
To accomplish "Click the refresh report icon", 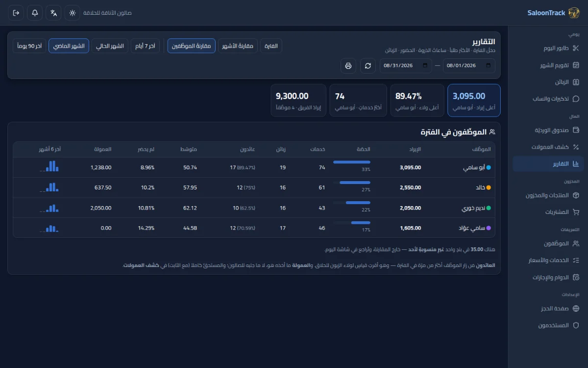I will [x=368, y=66].
